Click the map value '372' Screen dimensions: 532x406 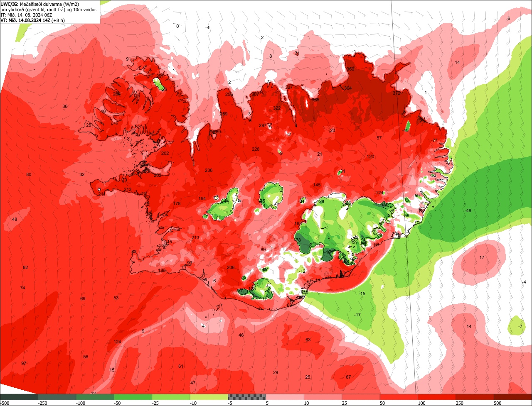tap(397, 93)
